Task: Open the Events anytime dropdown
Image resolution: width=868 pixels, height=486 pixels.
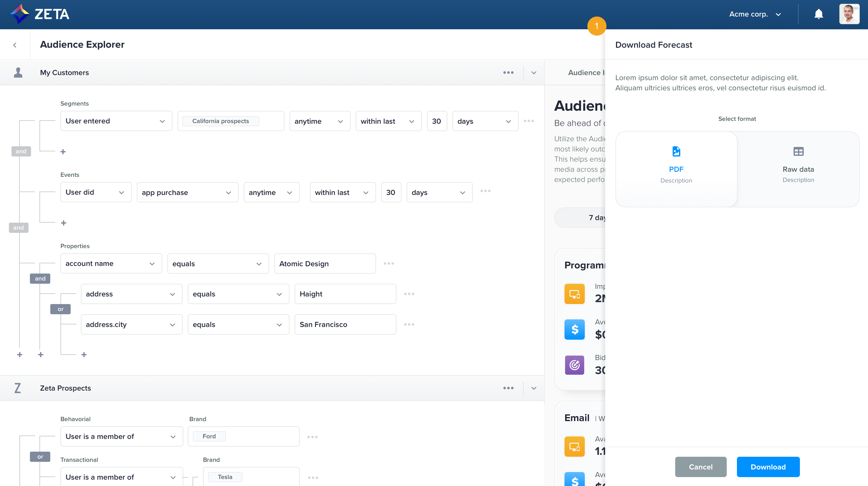Action: coord(271,192)
